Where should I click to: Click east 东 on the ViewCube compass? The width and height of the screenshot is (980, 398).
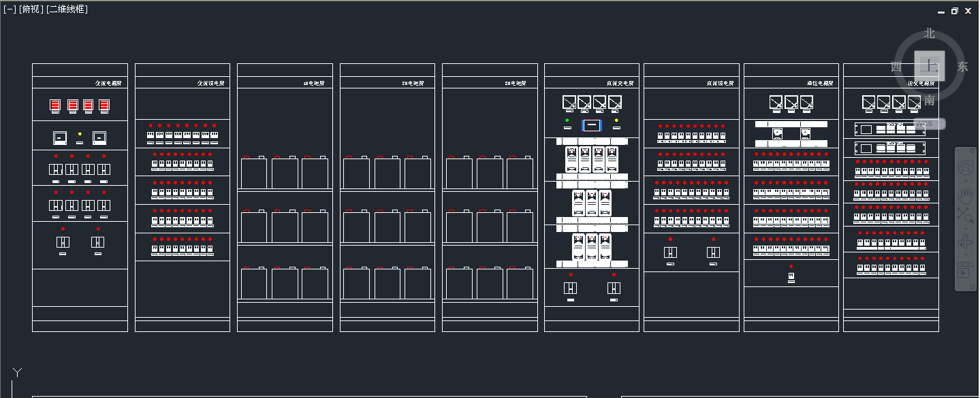pos(962,67)
